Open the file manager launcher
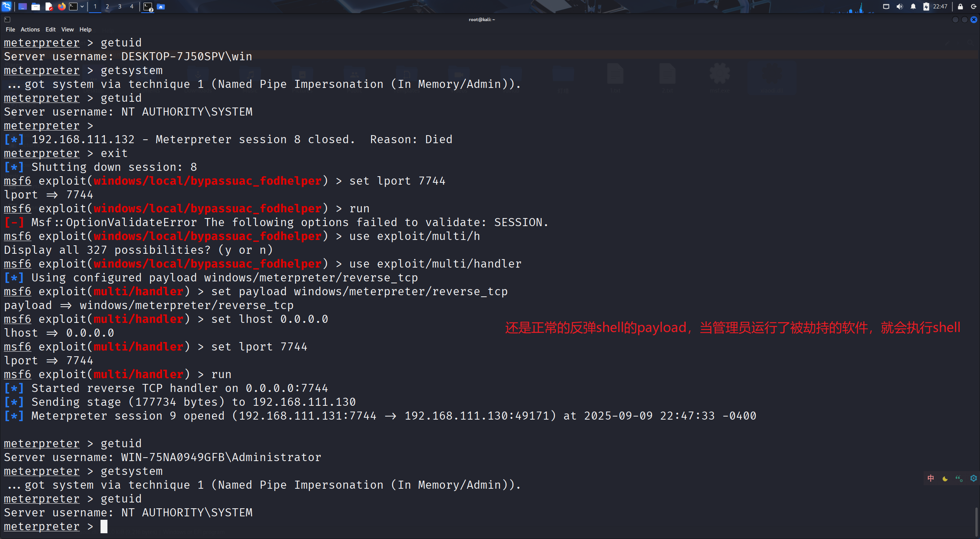 click(36, 7)
